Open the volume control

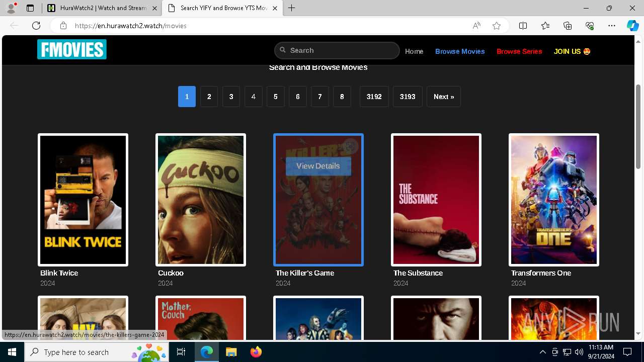click(x=579, y=352)
